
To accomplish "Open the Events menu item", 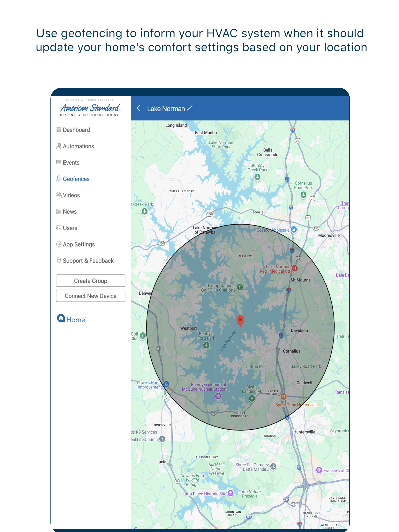I will pos(68,163).
